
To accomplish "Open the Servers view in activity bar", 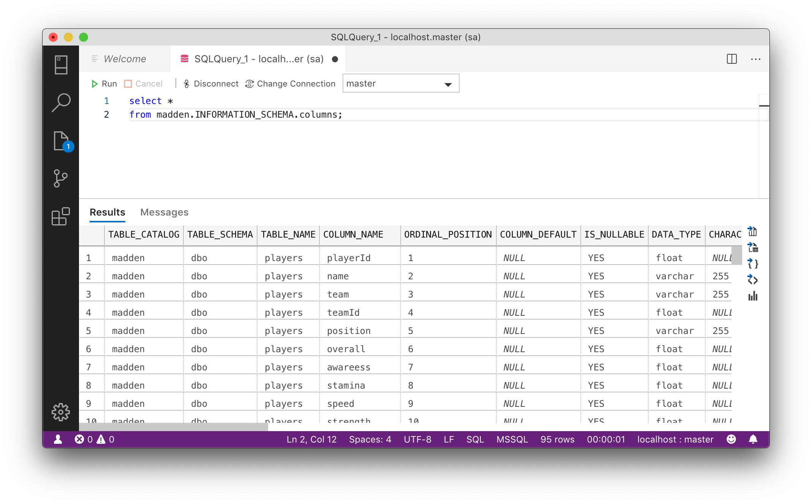I will 61,65.
